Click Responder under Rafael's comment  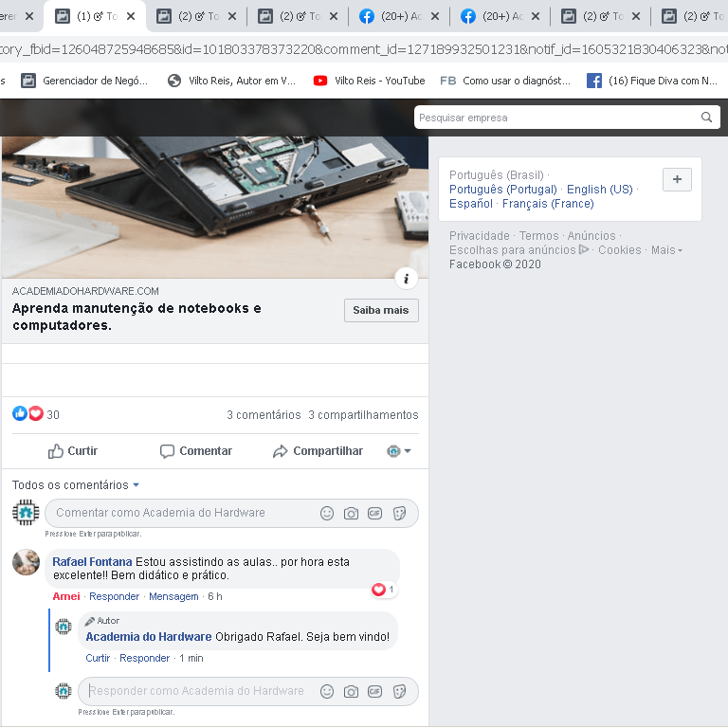coord(114,596)
